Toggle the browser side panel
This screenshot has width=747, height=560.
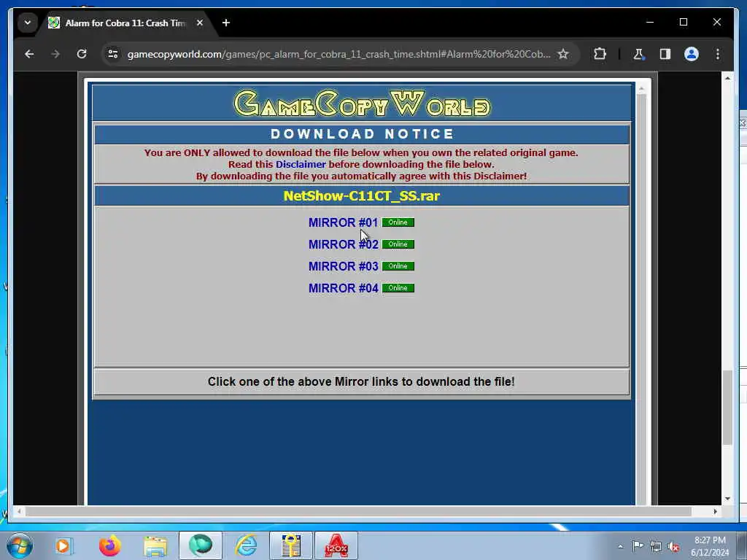(x=665, y=54)
